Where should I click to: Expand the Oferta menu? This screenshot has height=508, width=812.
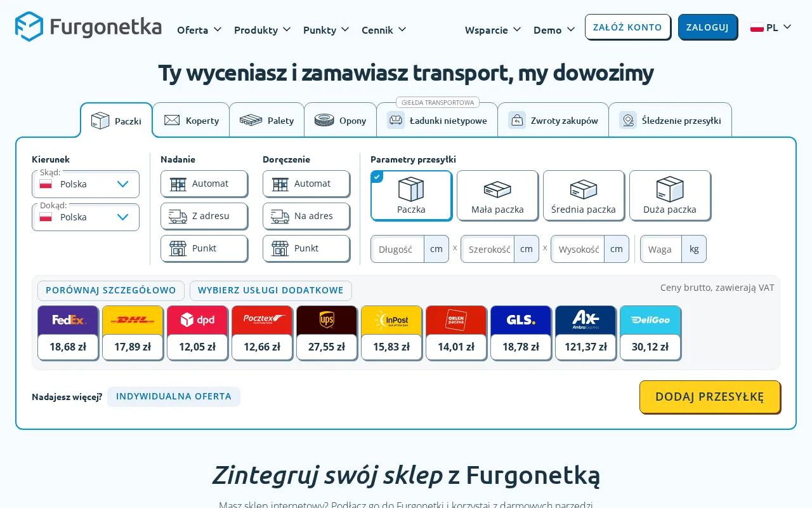199,30
